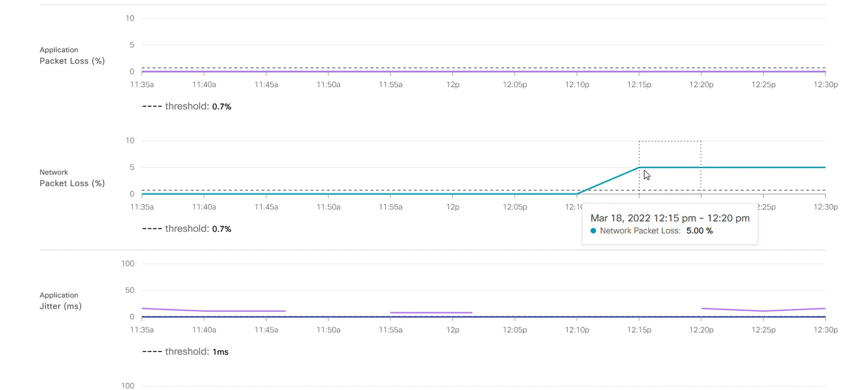Click the rising teal segment of Network Packet Loss
The image size is (868, 390).
pyautogui.click(x=609, y=180)
